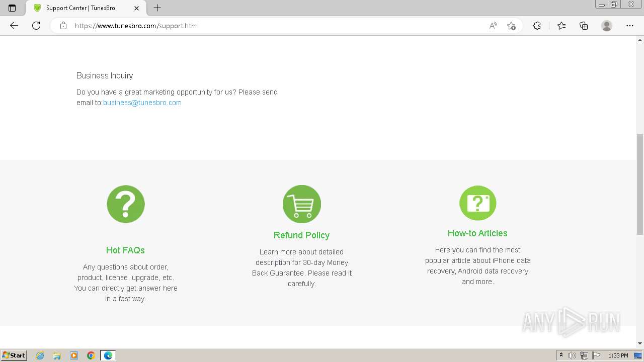Open network status tray icon
This screenshot has height=362, width=644.
[584, 355]
